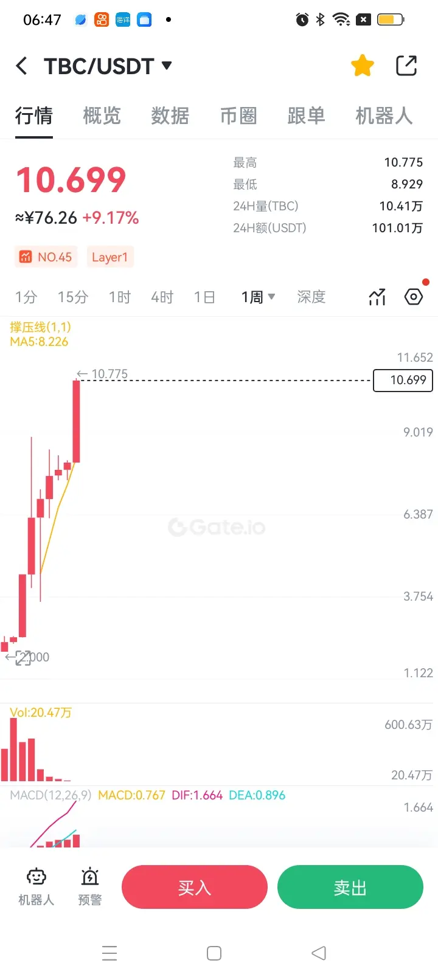
Task: Tap the red 买入 button
Action: 195,887
